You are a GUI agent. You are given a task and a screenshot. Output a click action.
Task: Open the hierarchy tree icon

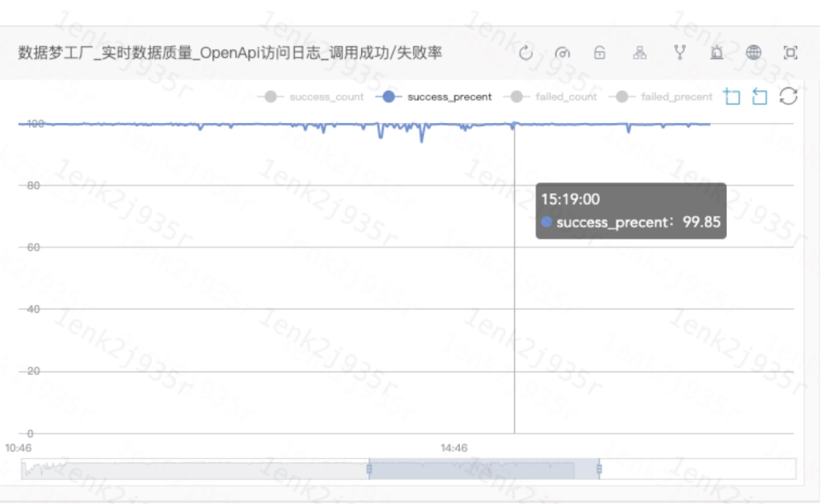pyautogui.click(x=639, y=52)
